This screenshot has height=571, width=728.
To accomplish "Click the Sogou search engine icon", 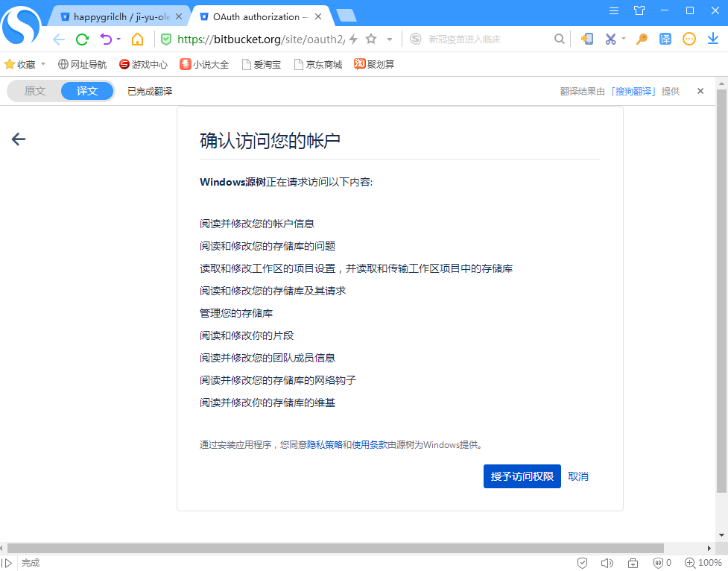I will coord(416,39).
